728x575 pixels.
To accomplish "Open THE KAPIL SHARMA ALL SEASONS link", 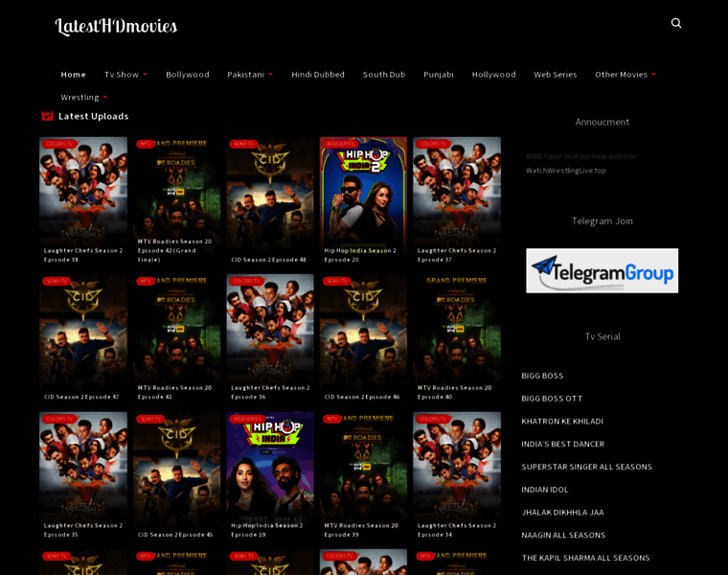I will [585, 558].
